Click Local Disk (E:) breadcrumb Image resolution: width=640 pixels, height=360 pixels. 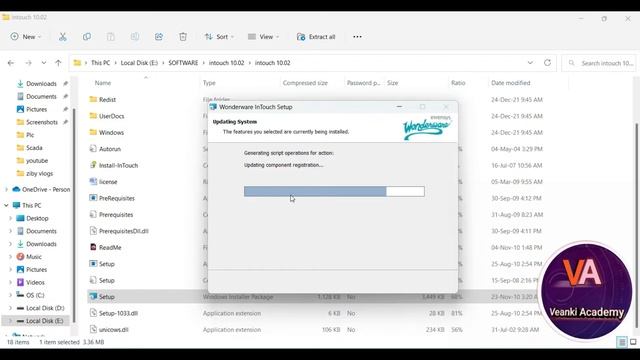(x=139, y=63)
